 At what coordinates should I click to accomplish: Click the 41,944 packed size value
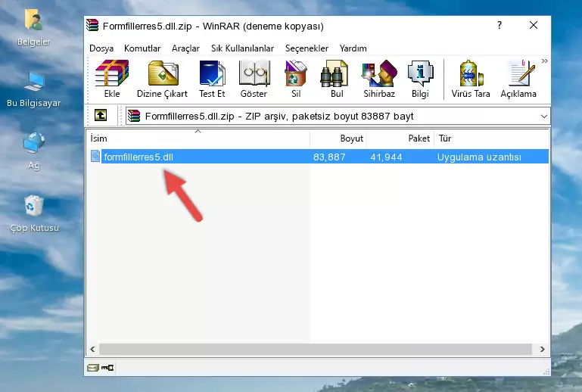tap(386, 157)
